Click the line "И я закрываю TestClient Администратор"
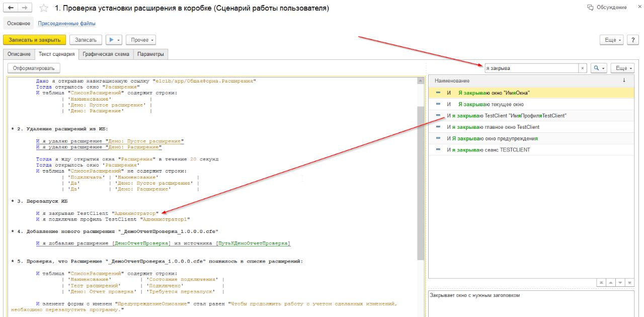Viewport: 644px width, 317px height. pos(97,213)
